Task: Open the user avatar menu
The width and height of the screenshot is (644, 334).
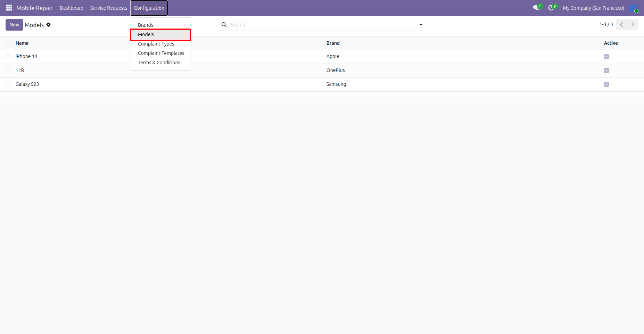Action: [633, 8]
